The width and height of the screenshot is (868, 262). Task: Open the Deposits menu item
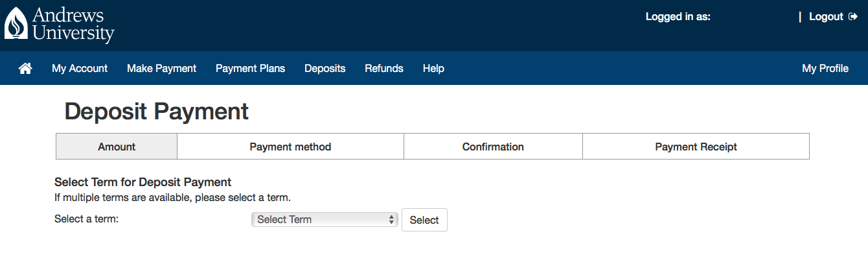(x=325, y=68)
